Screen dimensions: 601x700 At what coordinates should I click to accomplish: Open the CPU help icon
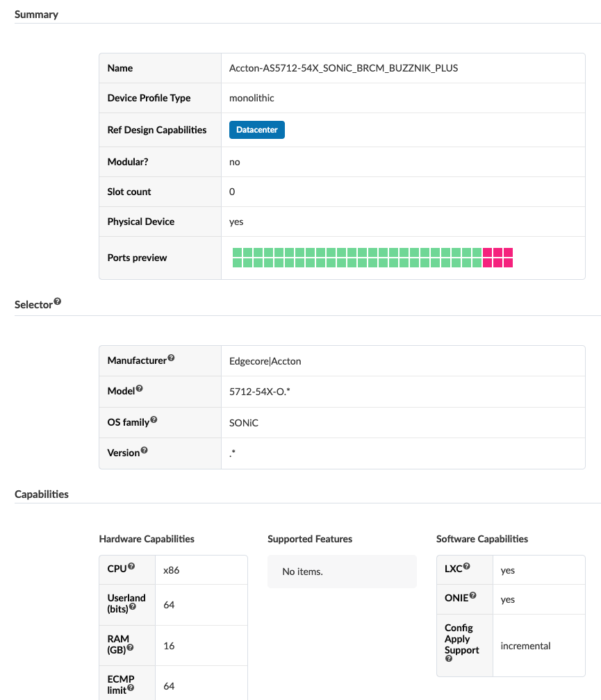[131, 567]
